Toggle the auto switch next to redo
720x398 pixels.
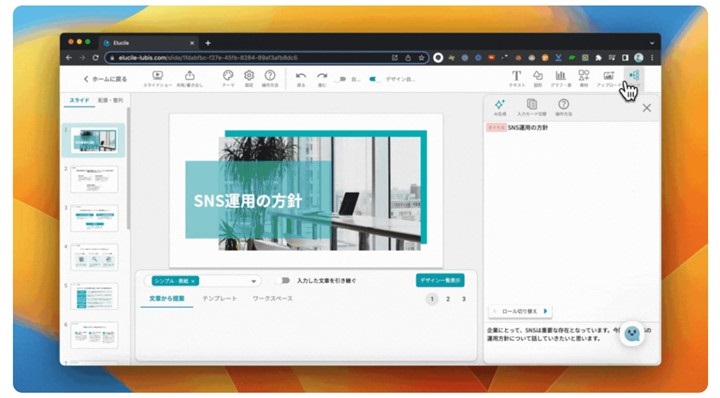pos(341,79)
